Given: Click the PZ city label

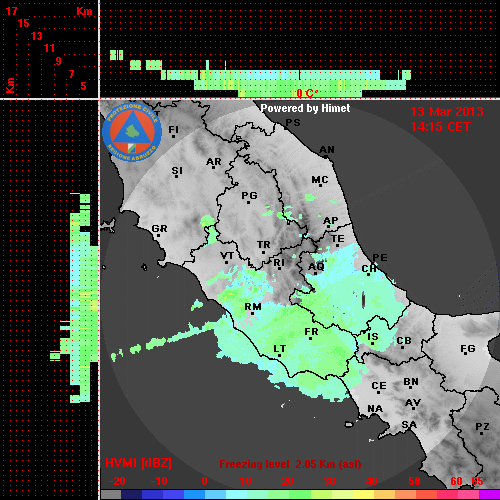Looking at the screenshot, I should tap(482, 427).
